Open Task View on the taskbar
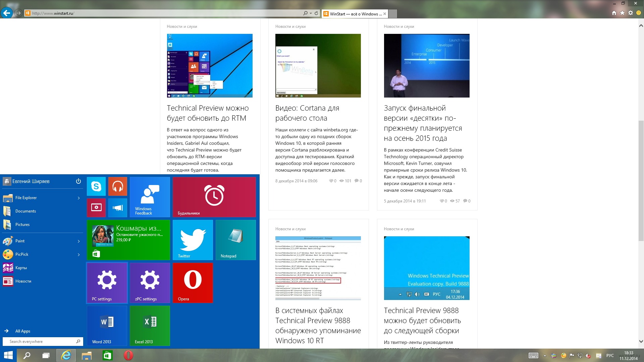This screenshot has height=362, width=644. [x=46, y=355]
